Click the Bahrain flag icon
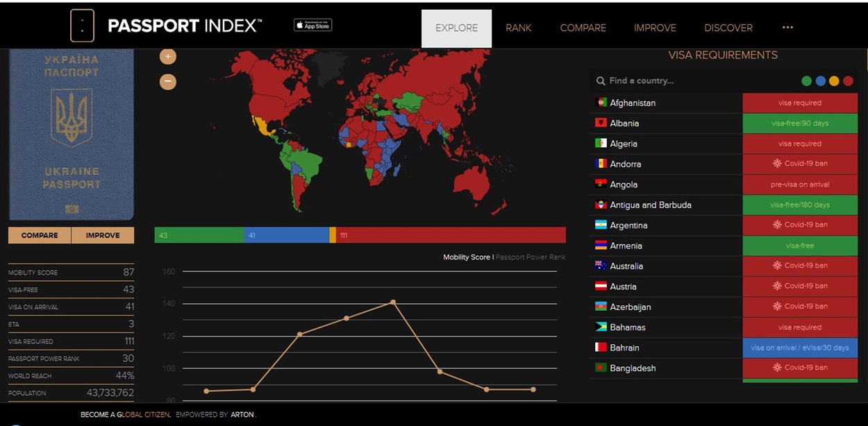 click(x=601, y=348)
